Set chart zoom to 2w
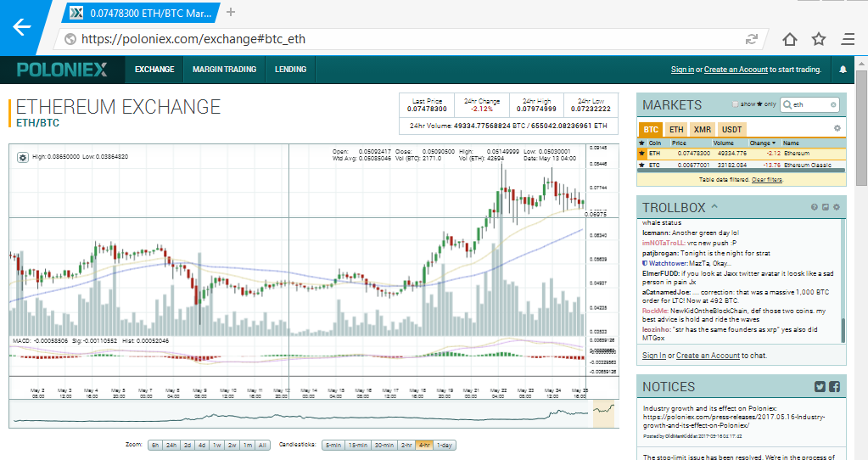The width and height of the screenshot is (868, 460). (232, 445)
